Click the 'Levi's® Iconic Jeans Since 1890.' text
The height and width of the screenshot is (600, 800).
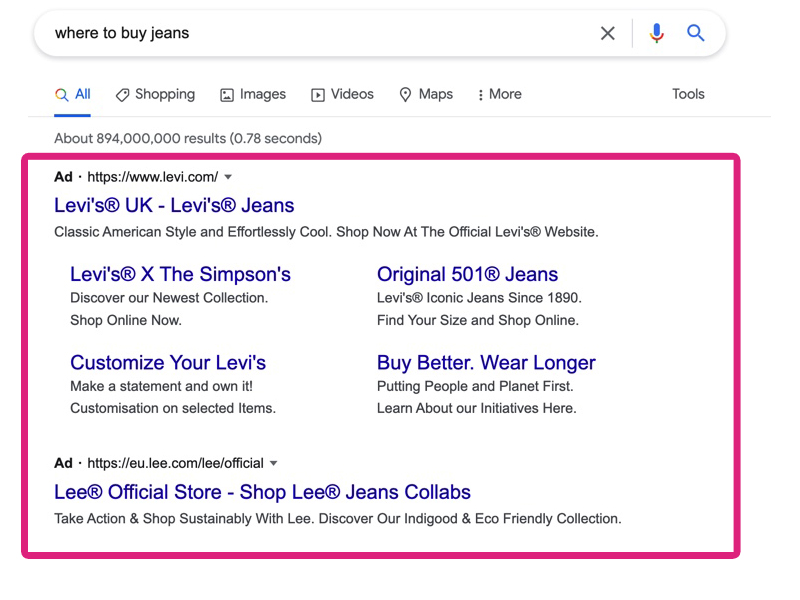point(479,297)
